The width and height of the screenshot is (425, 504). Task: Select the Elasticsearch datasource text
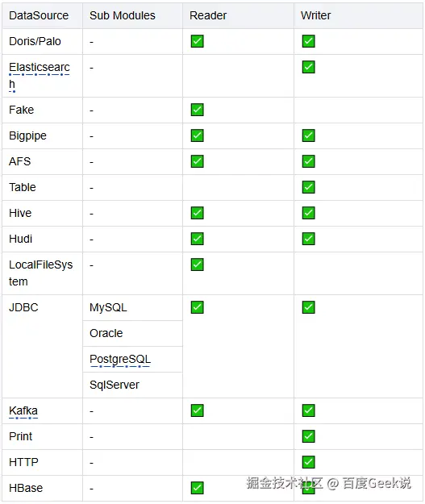click(x=40, y=76)
